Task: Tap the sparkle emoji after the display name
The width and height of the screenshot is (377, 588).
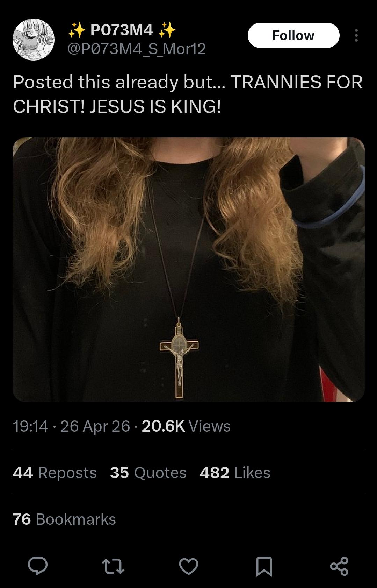Action: 167,30
